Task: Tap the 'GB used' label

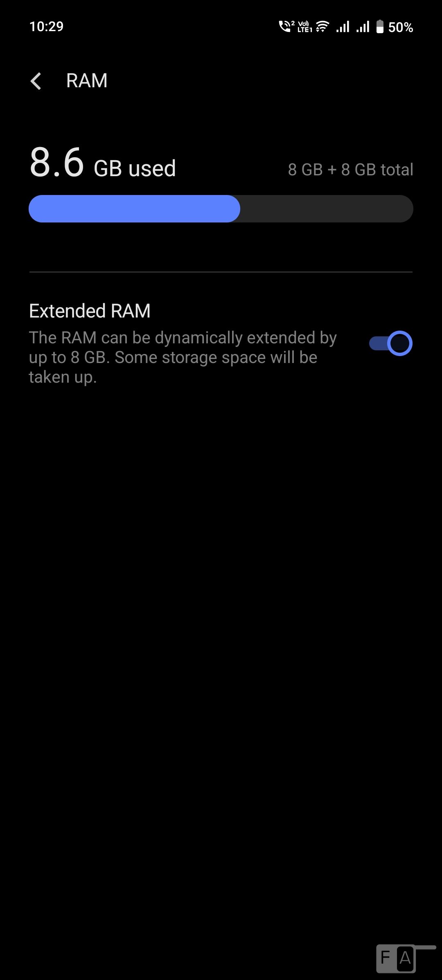Action: pos(135,168)
